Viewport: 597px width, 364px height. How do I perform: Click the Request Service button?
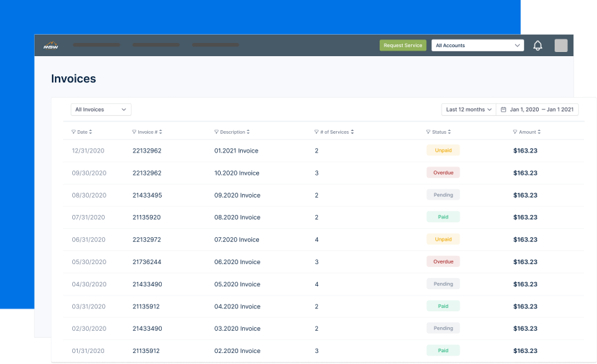click(x=403, y=45)
